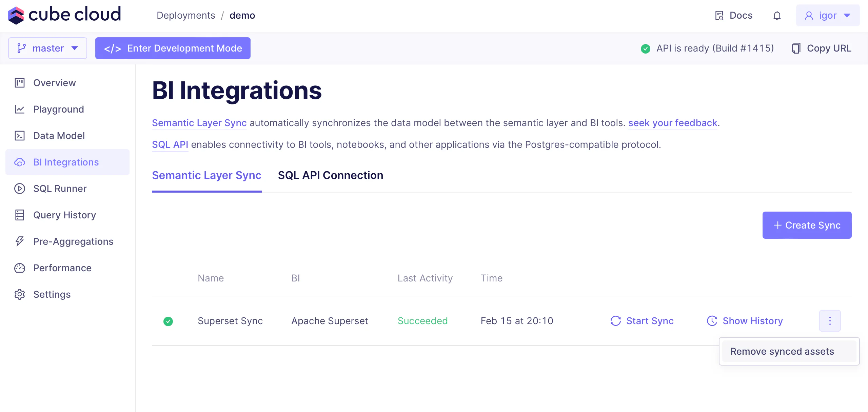Expand the master branch dropdown
Screen dimensions: 868x412
point(48,48)
